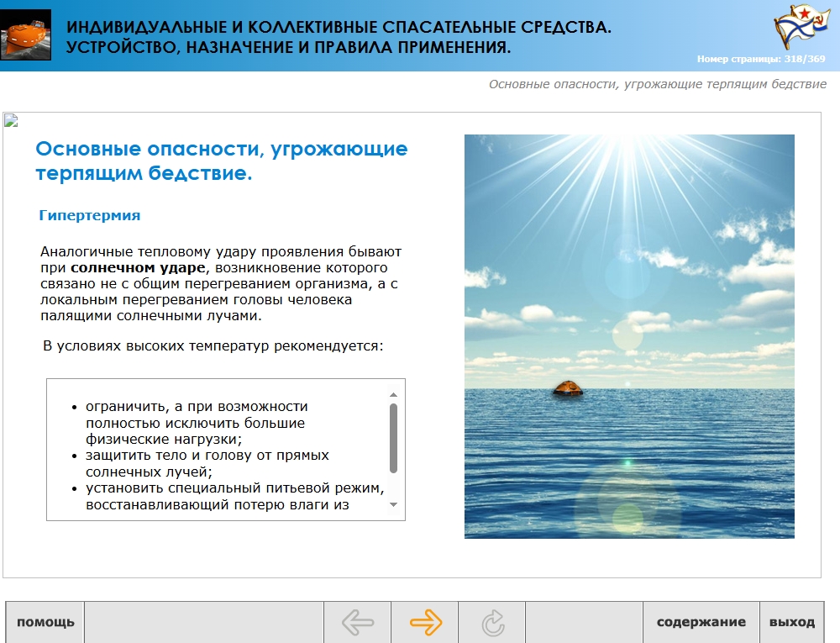
Task: Click the orange lifeboat logo in header
Action: click(x=25, y=35)
